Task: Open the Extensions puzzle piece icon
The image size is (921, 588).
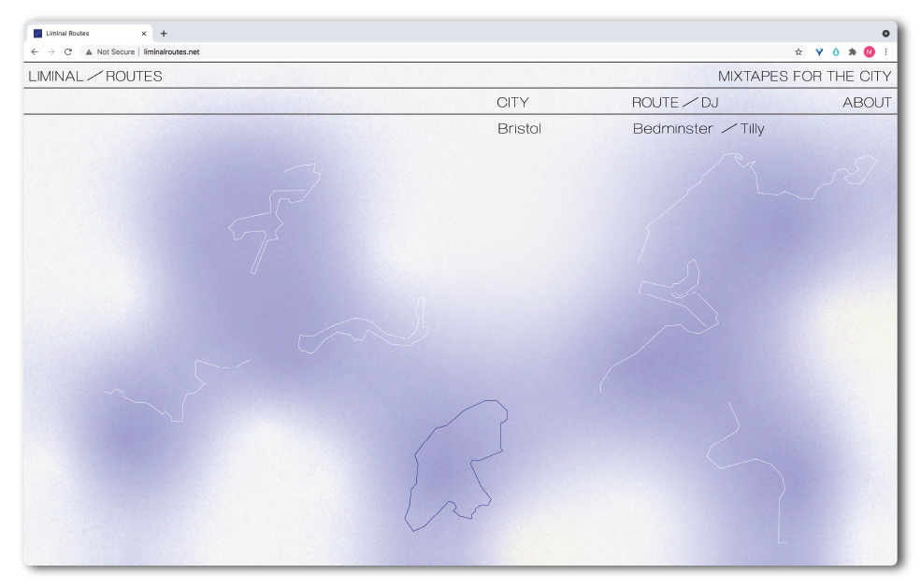Action: click(852, 52)
